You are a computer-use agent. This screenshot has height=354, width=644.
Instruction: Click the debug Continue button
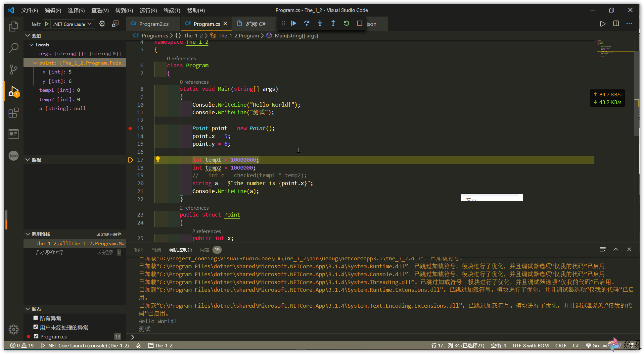tap(294, 24)
